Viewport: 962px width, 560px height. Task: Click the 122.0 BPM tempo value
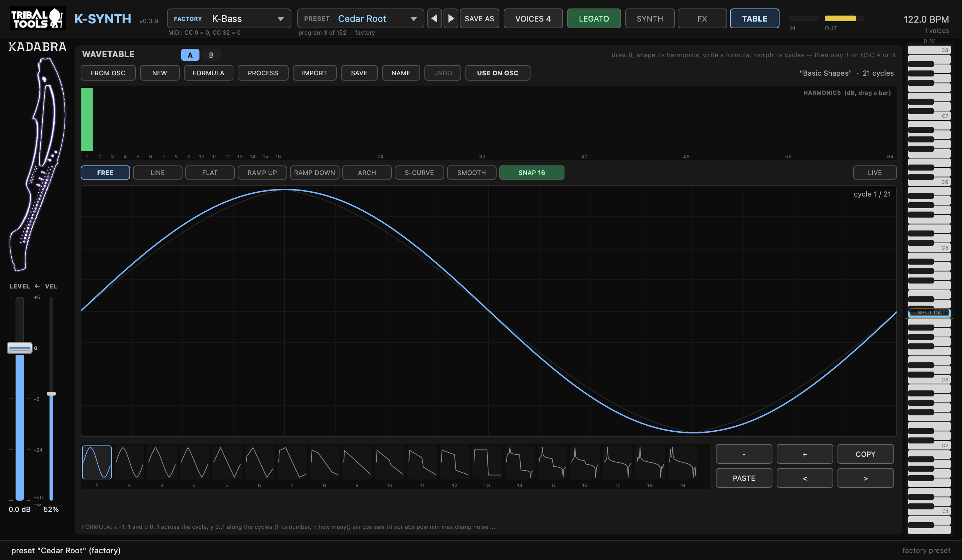pyautogui.click(x=926, y=19)
